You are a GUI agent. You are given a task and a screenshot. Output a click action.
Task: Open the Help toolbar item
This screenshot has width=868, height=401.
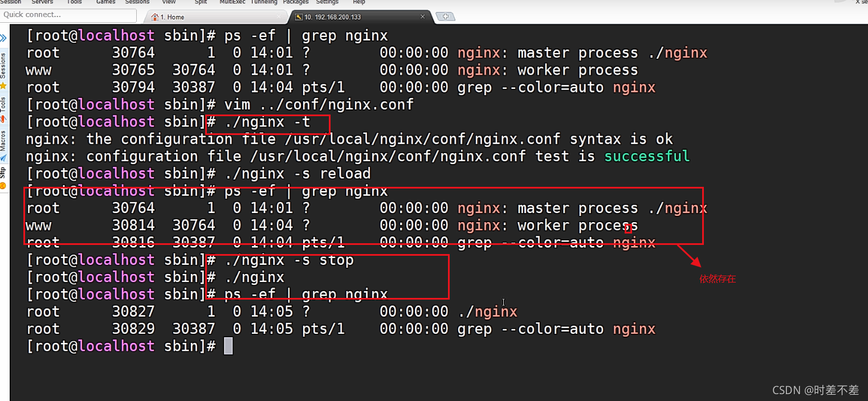359,2
